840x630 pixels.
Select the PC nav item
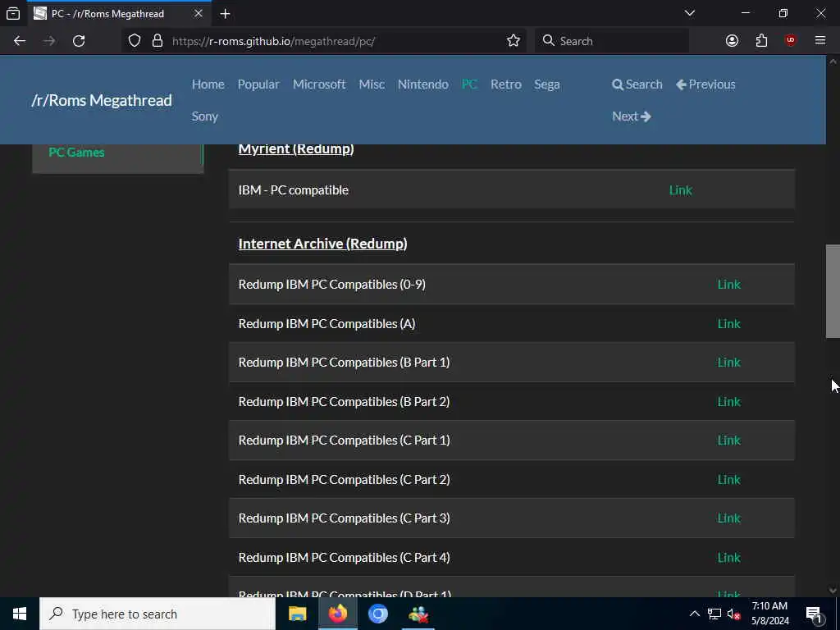469,84
